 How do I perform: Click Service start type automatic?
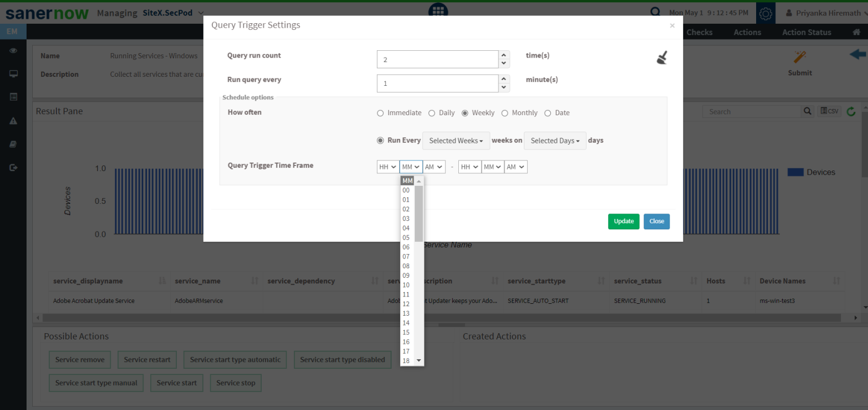coord(235,360)
